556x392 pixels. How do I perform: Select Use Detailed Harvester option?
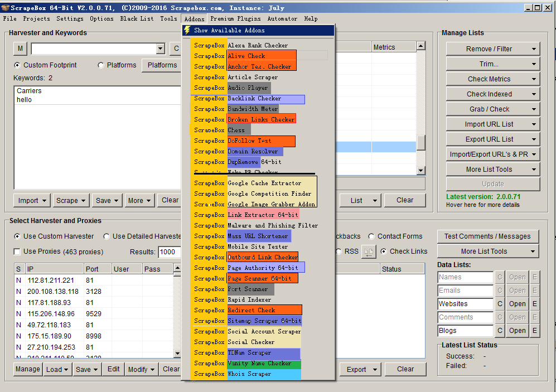pos(107,236)
